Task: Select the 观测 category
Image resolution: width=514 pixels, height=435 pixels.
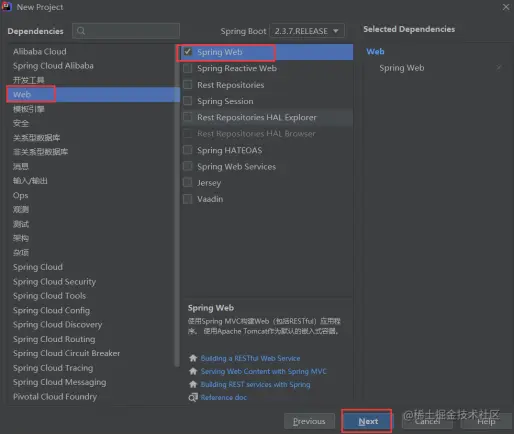Action: point(21,209)
